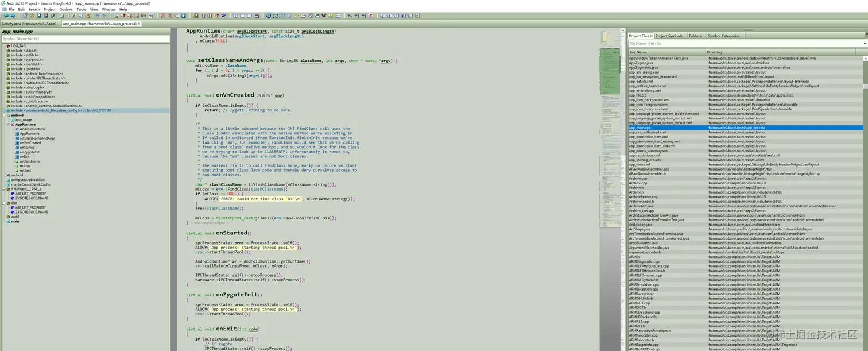Select the app_main.cpp document tab

[x=100, y=24]
